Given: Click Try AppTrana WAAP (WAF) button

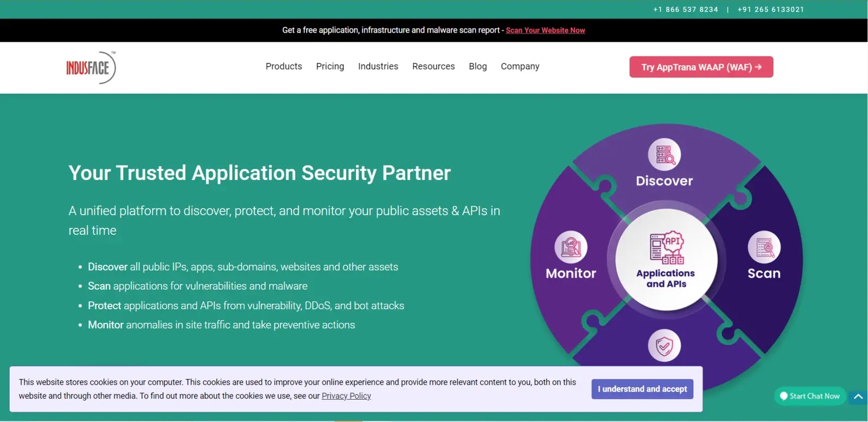Looking at the screenshot, I should pos(701,67).
